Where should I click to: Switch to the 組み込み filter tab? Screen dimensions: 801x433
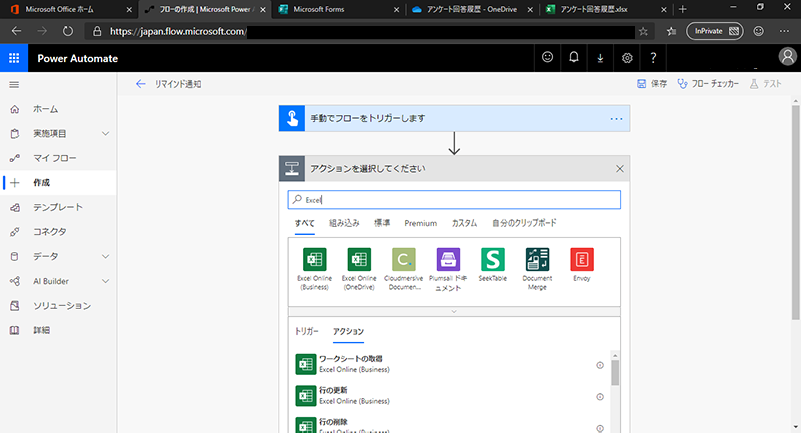(x=344, y=223)
